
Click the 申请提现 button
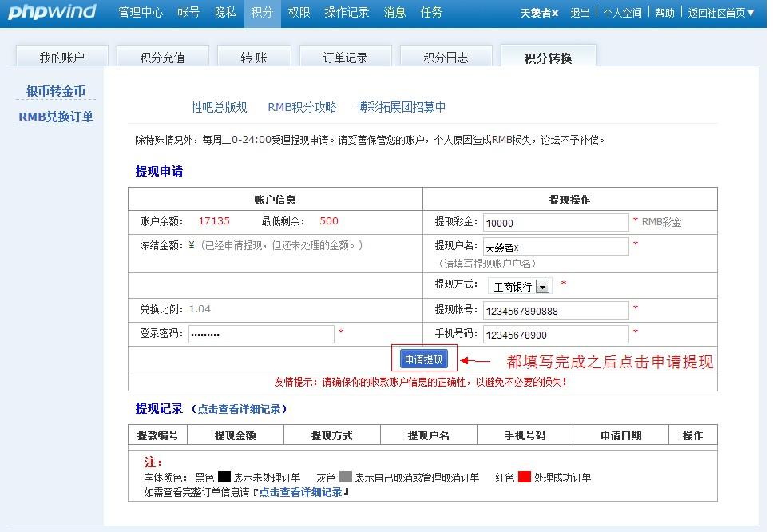point(423,359)
